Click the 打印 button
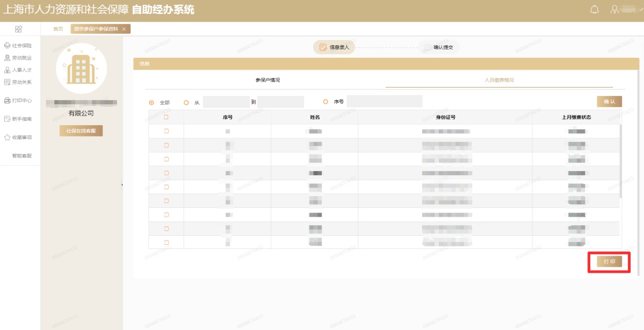644x330 pixels. point(609,261)
